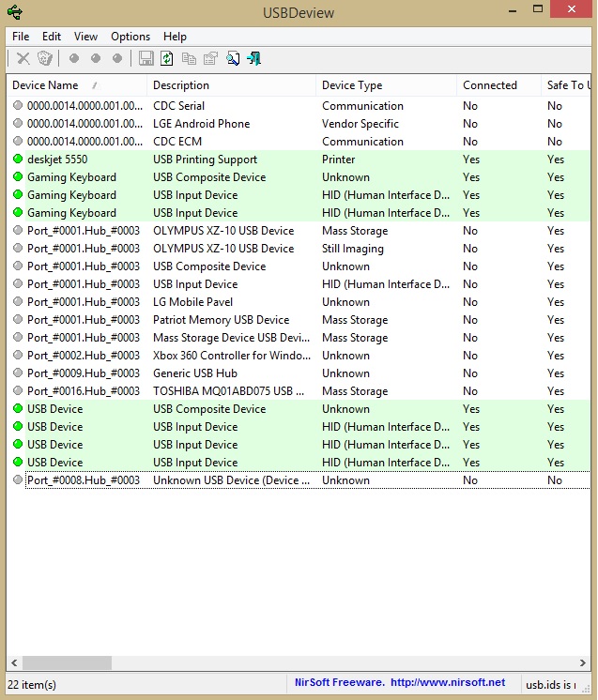
Task: Select the Patriot Memory USB Device entry
Action: pyautogui.click(x=221, y=320)
